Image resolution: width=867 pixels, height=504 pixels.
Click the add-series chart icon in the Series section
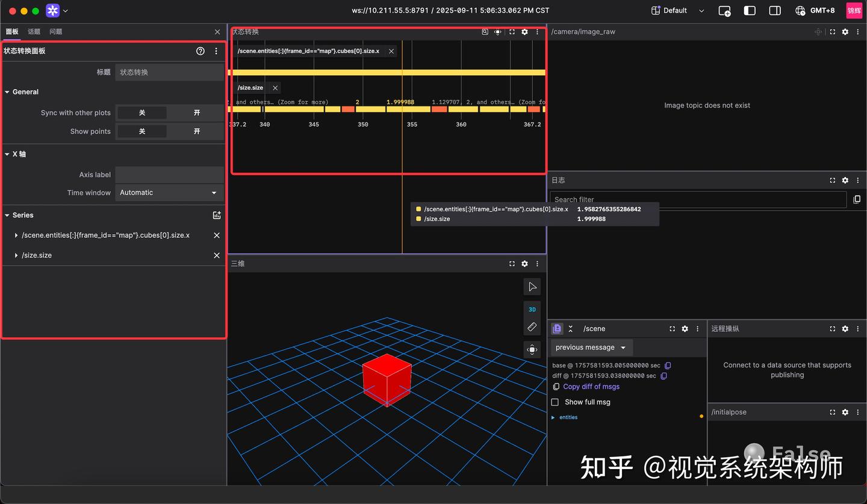pyautogui.click(x=216, y=215)
